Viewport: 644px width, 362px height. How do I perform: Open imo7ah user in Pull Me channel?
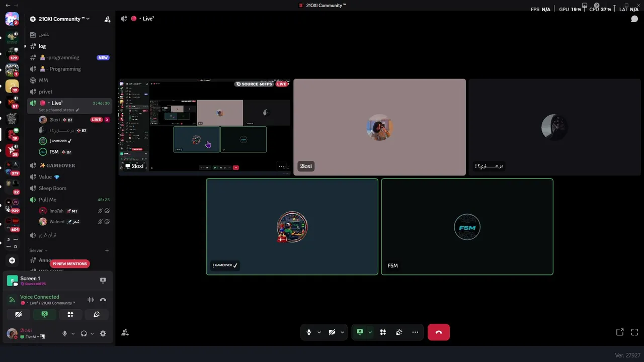(x=74, y=211)
